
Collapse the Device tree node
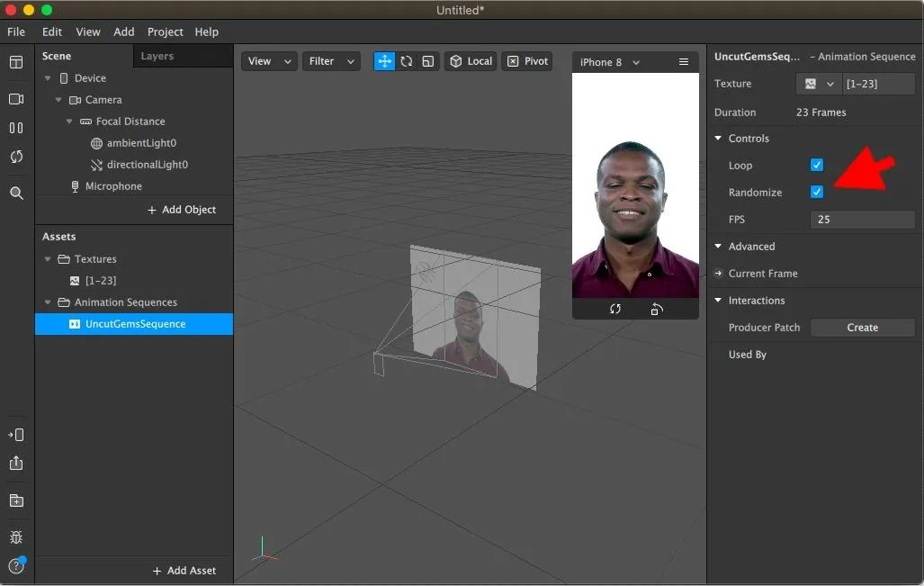48,77
